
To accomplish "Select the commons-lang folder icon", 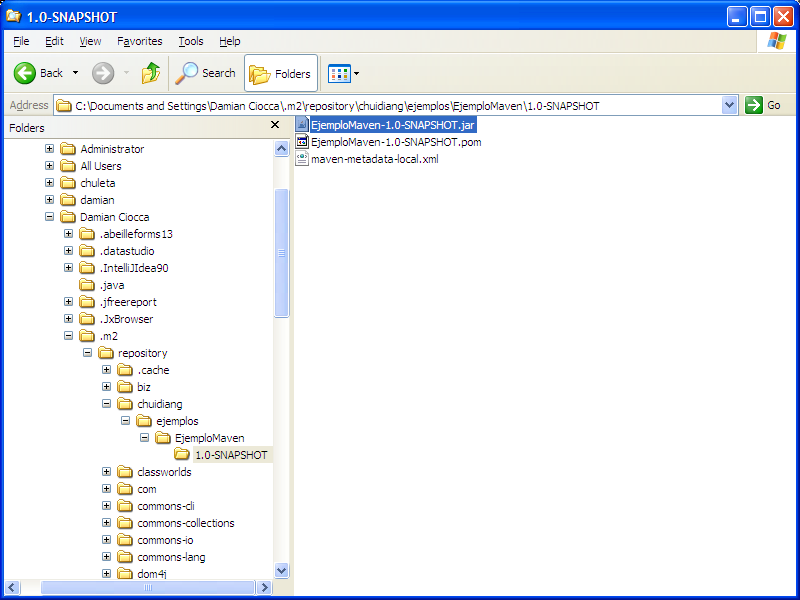I will point(125,557).
